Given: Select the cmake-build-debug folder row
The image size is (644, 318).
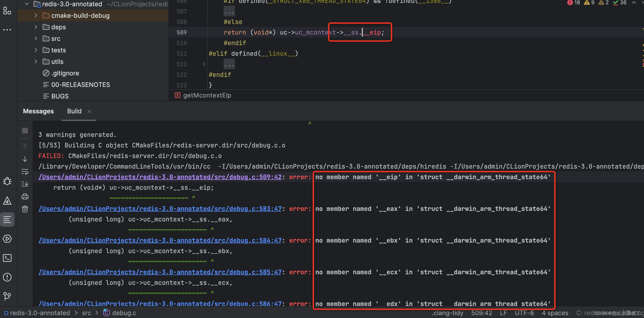Looking at the screenshot, I should 93,16.
